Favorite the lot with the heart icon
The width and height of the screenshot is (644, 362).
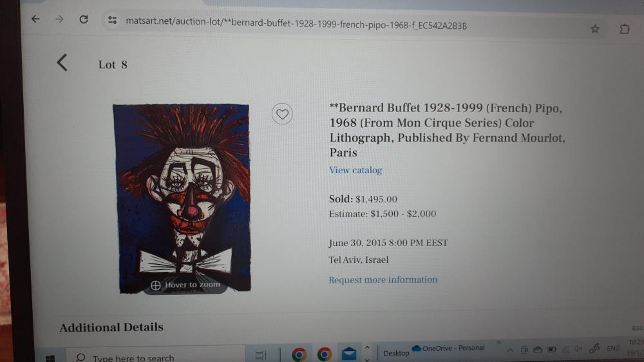282,114
